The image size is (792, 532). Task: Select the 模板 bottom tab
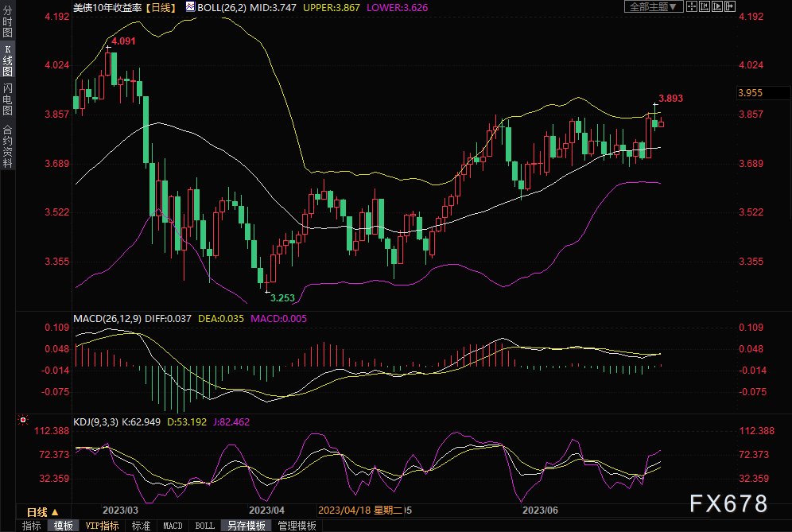pyautogui.click(x=64, y=526)
